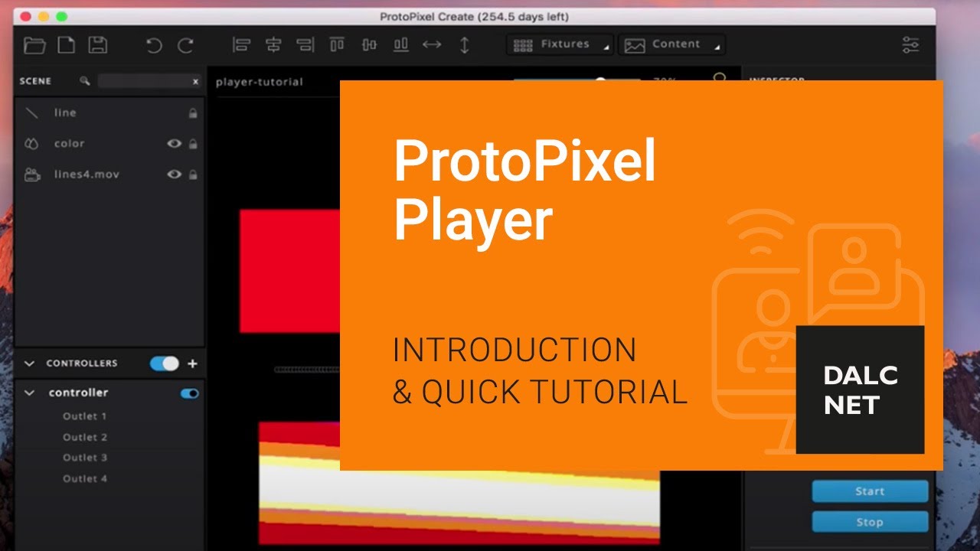Open the Fixtures dropdown
This screenshot has height=551, width=980.
pos(561,45)
